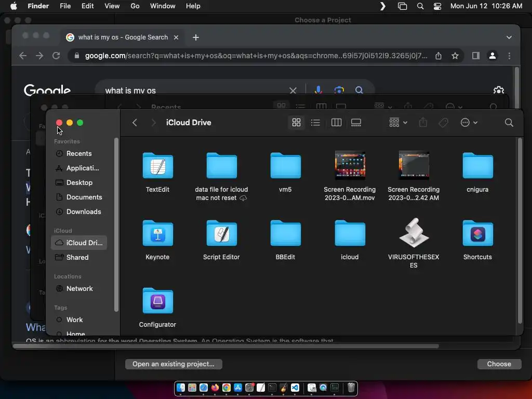Select Shared in the Finder sidebar
Viewport: 532px width, 399px height.
coord(79,257)
